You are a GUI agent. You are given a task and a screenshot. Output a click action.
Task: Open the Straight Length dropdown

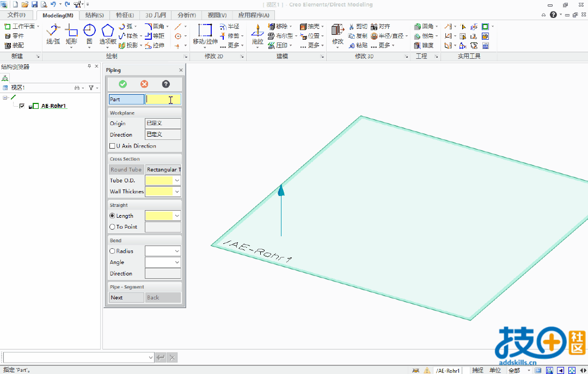(x=177, y=216)
